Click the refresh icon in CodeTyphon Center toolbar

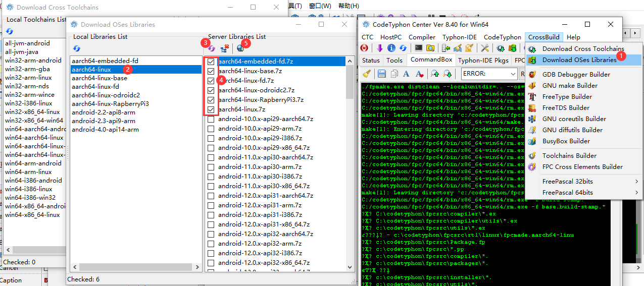(403, 48)
